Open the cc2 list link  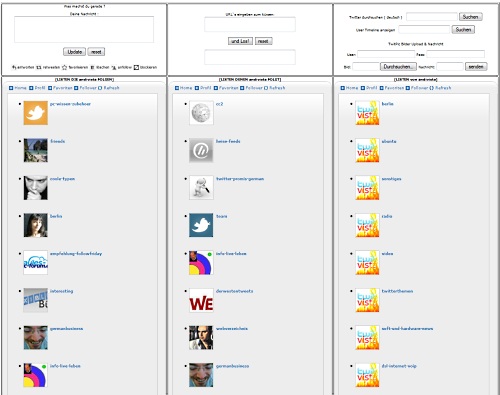click(x=219, y=104)
